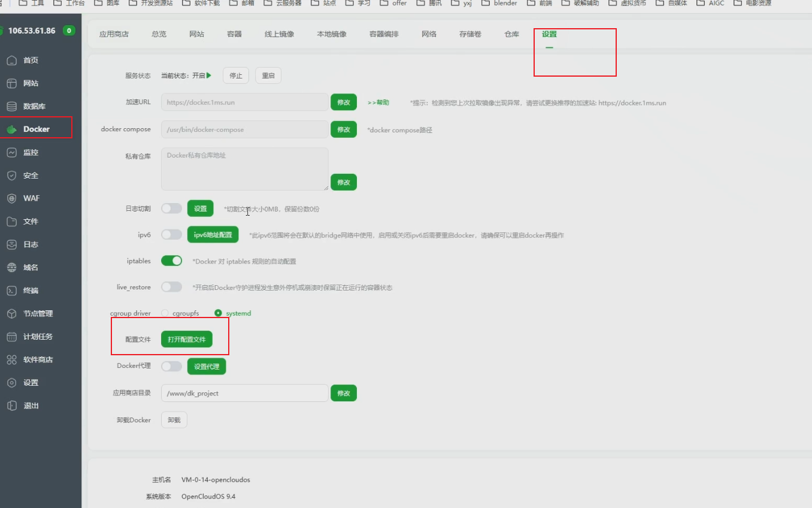The width and height of the screenshot is (812, 508).
Task: Click the Docker whale icon
Action: point(11,129)
